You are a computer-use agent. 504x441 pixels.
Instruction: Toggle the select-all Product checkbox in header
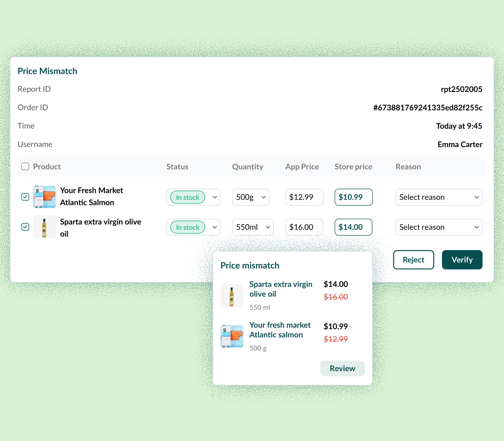click(x=25, y=167)
